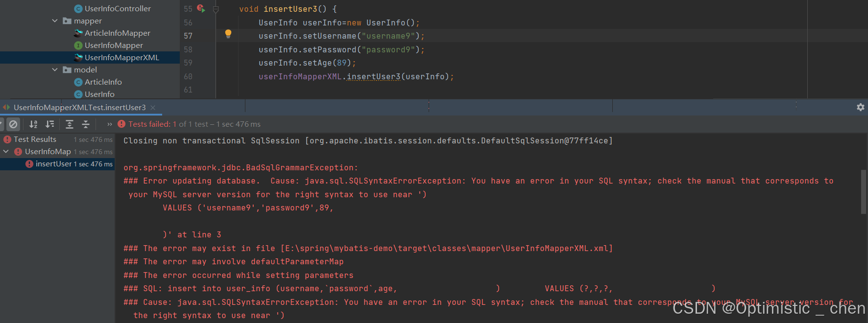Click the console vertical scrollbar
The height and width of the screenshot is (323, 868).
coord(863,192)
